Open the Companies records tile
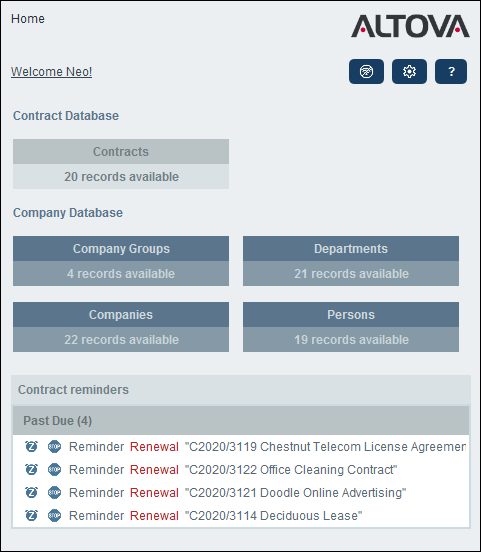Image resolution: width=481 pixels, height=552 pixels. 121,327
